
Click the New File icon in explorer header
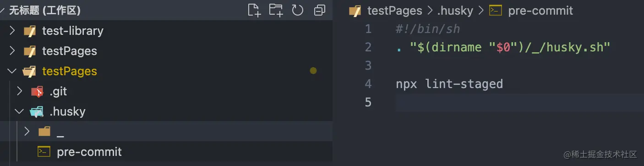[x=254, y=10]
